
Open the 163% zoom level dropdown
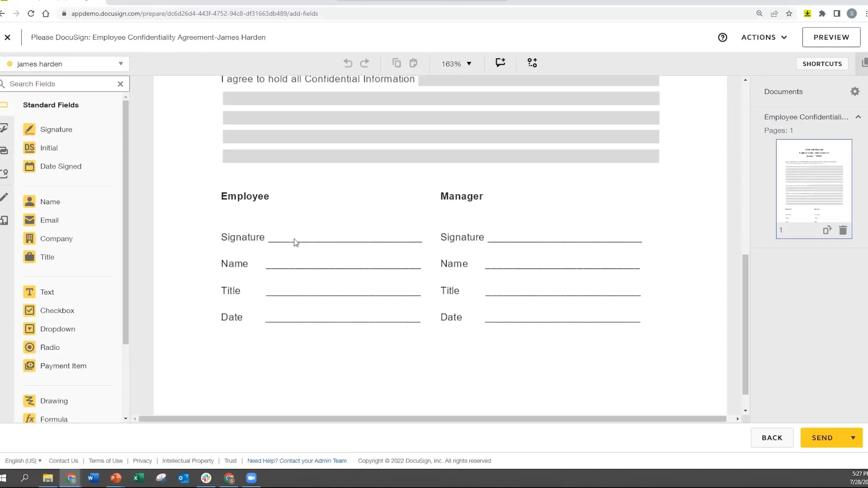(457, 64)
